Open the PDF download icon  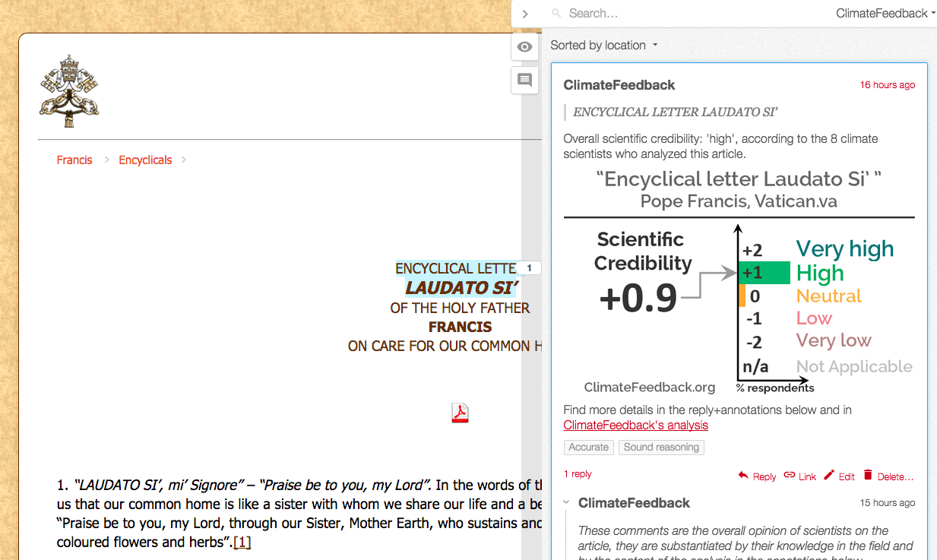coord(460,413)
